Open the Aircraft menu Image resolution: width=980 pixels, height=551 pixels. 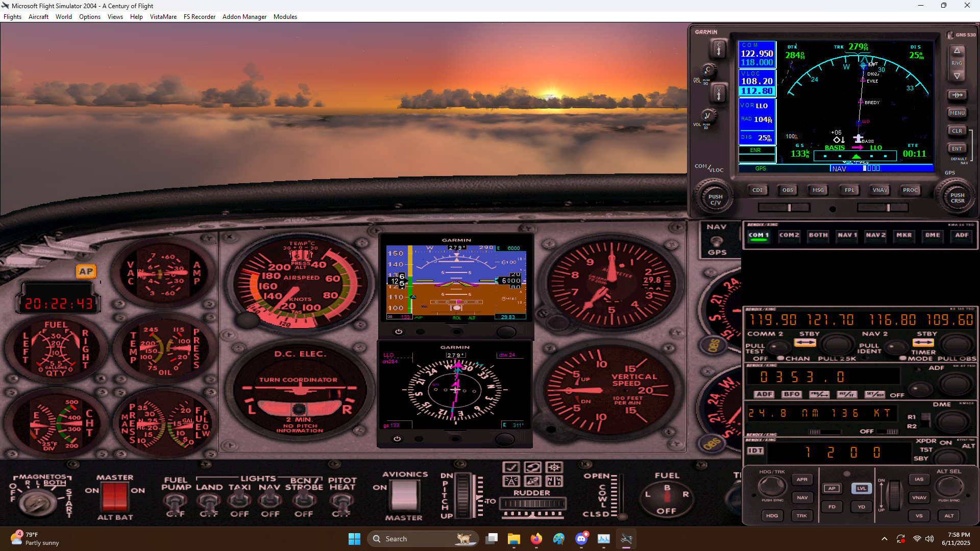click(x=38, y=17)
